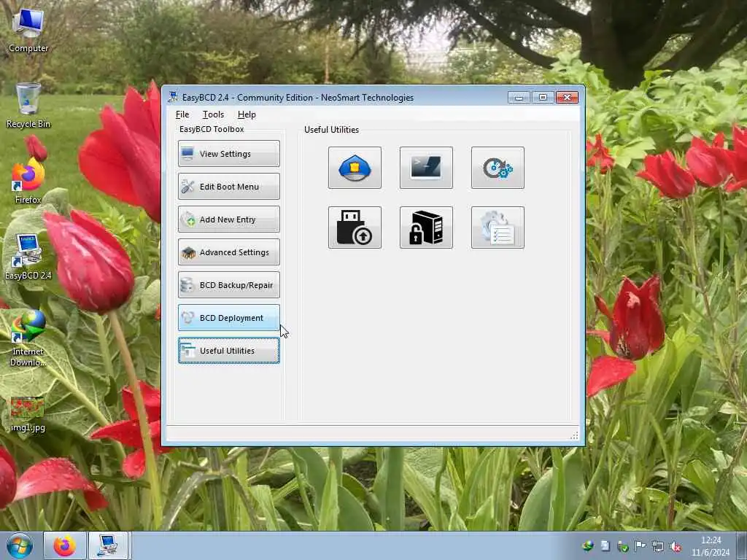Open Advanced Settings page
The image size is (747, 560).
tap(228, 252)
